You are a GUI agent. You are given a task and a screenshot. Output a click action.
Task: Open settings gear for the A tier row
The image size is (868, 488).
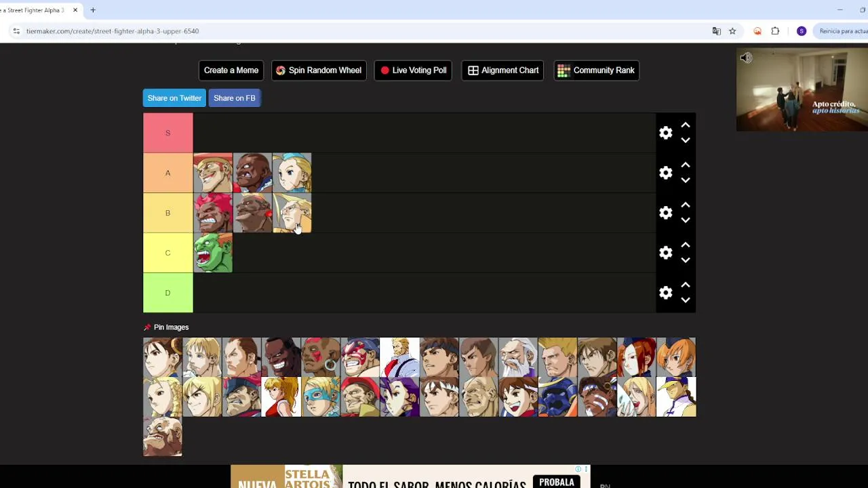pyautogui.click(x=665, y=173)
